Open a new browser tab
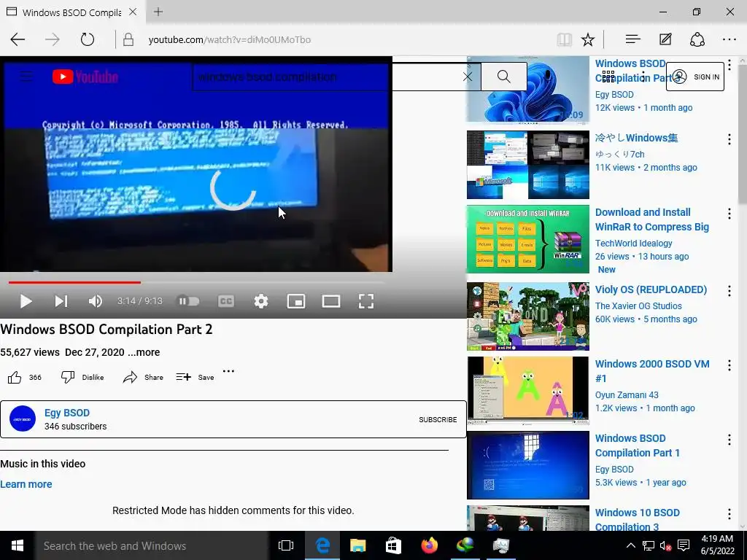This screenshot has width=747, height=560. tap(158, 12)
